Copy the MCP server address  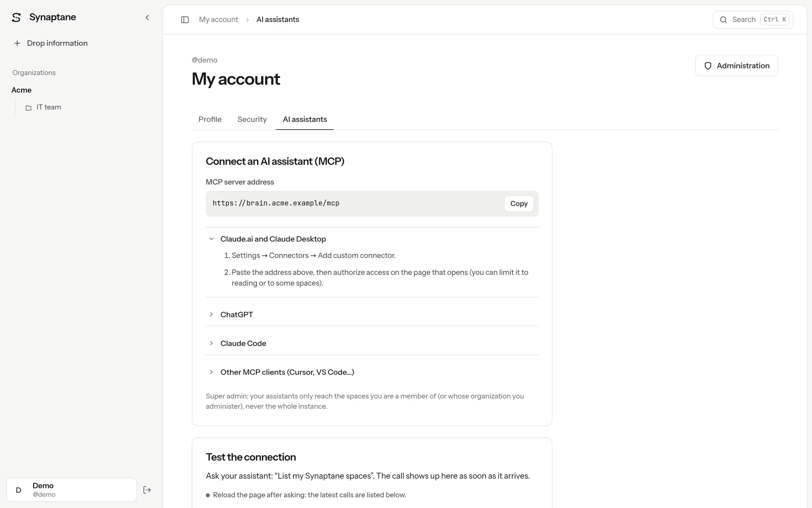pyautogui.click(x=519, y=204)
